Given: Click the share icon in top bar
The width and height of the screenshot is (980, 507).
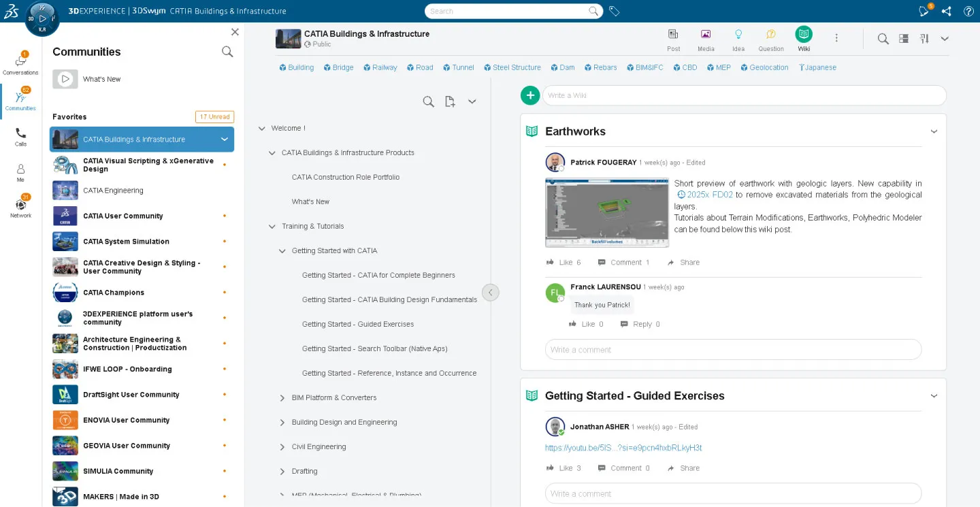Looking at the screenshot, I should pyautogui.click(x=947, y=11).
